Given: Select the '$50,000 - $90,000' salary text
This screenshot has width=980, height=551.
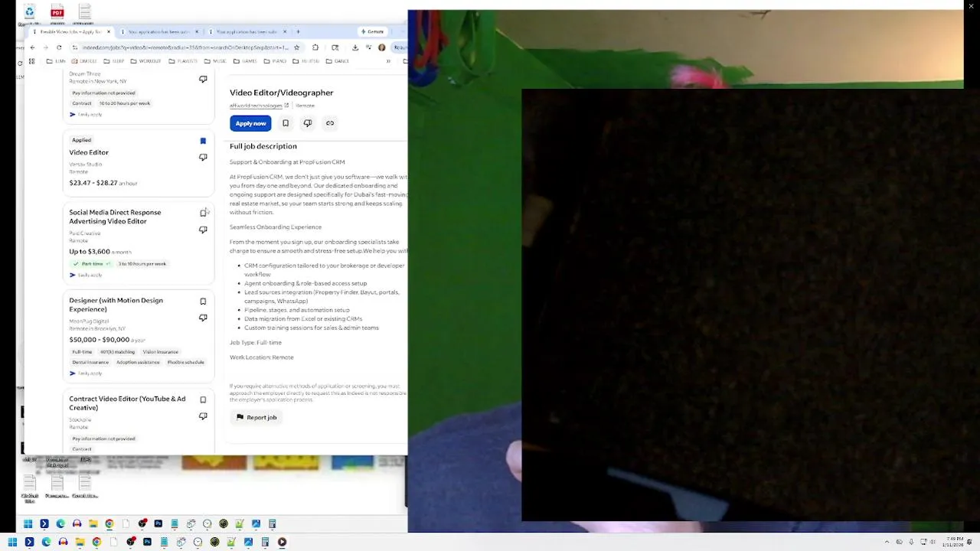Looking at the screenshot, I should pyautogui.click(x=100, y=340).
